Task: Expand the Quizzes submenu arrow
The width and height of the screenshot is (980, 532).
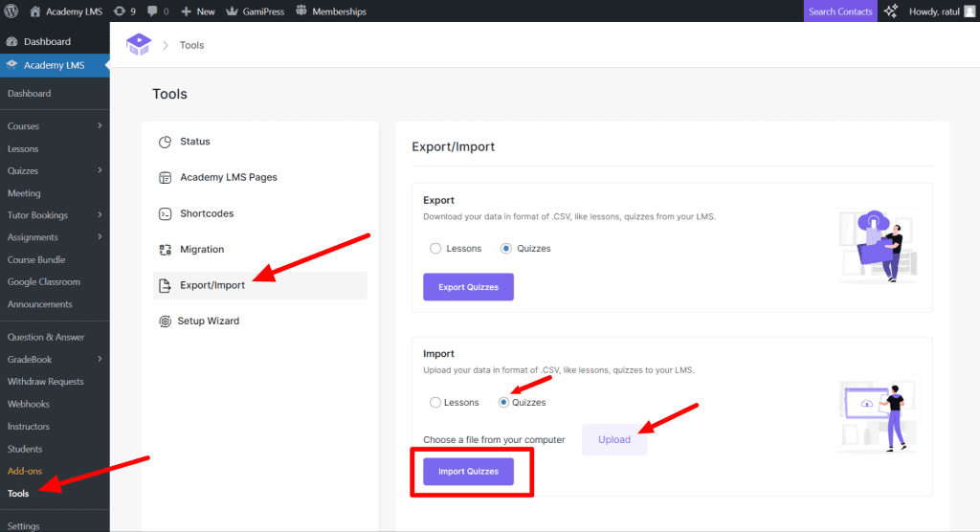Action: 100,170
